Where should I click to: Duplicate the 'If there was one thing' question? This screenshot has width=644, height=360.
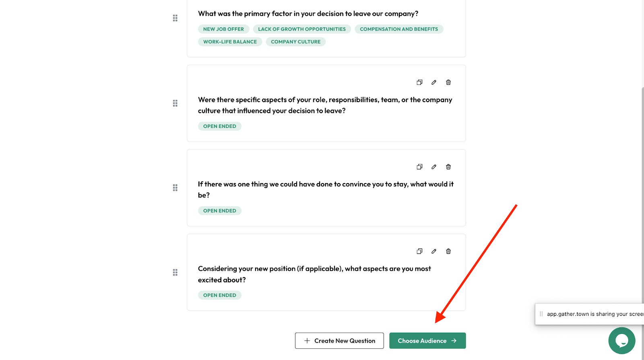pyautogui.click(x=419, y=167)
